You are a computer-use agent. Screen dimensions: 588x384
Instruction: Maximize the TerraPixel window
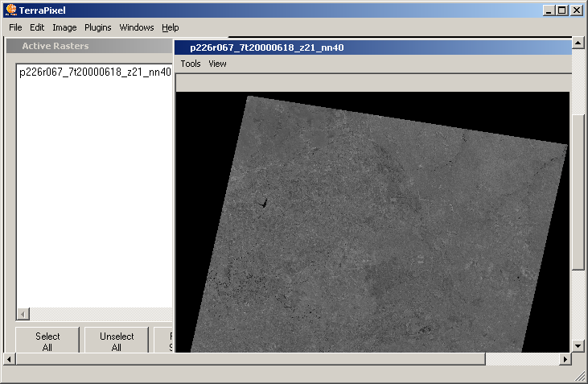pos(562,10)
